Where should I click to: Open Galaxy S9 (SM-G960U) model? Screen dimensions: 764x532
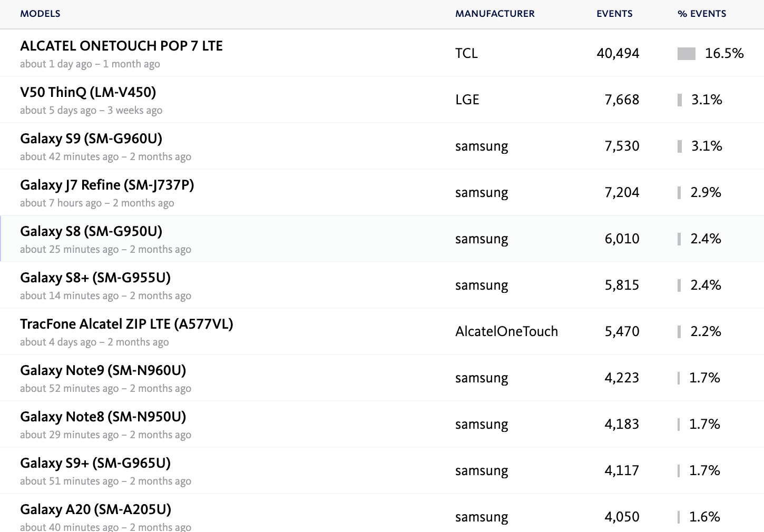(91, 139)
